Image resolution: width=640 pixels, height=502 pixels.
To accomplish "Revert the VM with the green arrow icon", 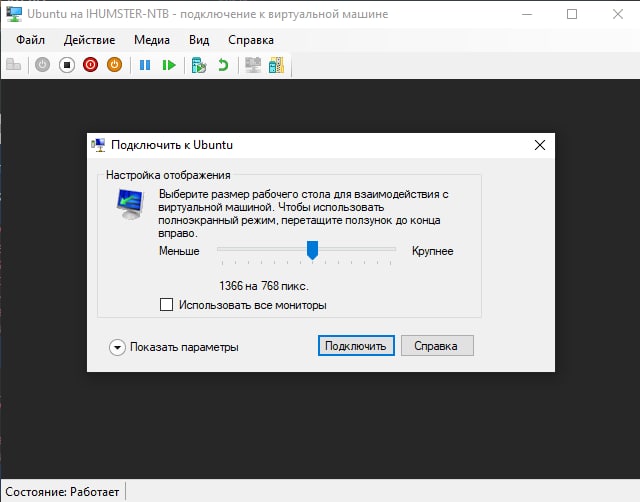I will (223, 65).
